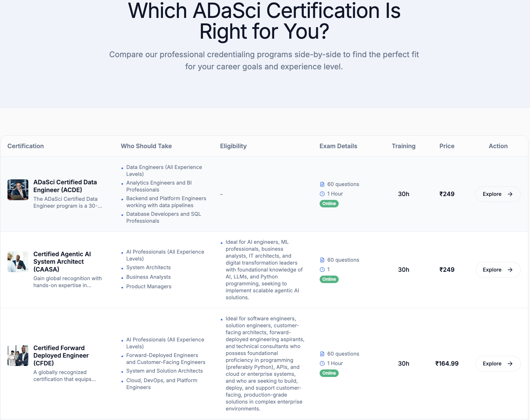Click the Exam Details column header
This screenshot has width=530, height=420.
click(338, 146)
